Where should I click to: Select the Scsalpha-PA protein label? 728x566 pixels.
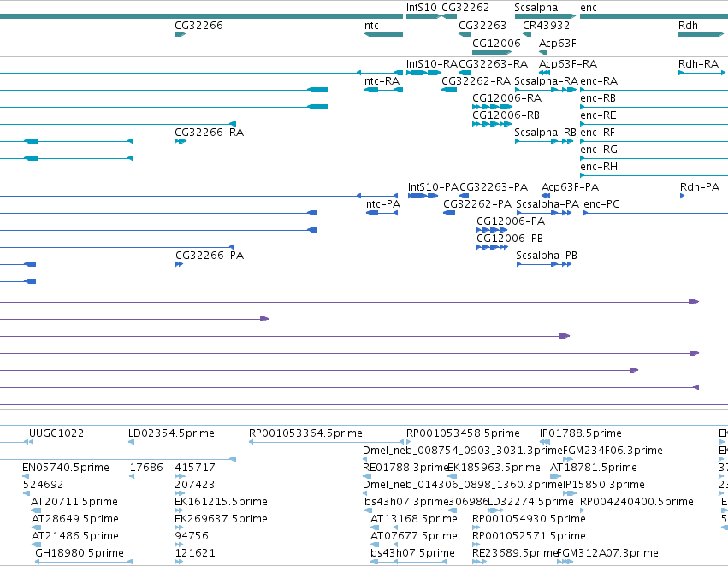547,204
